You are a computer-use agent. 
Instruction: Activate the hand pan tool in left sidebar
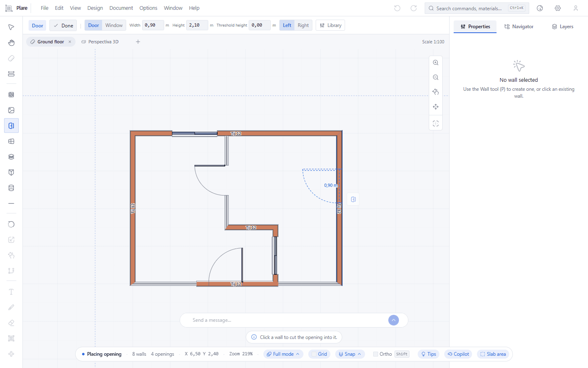pyautogui.click(x=11, y=43)
